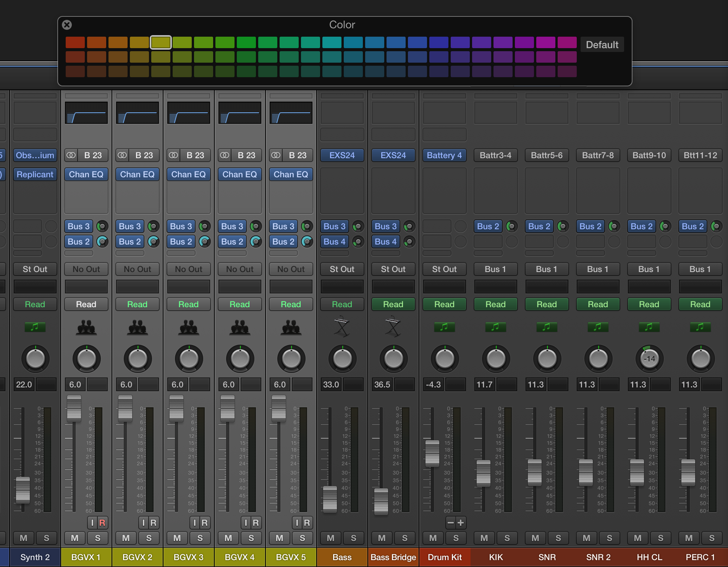Open the St Out output selector on Bass
Image resolution: width=728 pixels, height=567 pixels.
tap(342, 269)
